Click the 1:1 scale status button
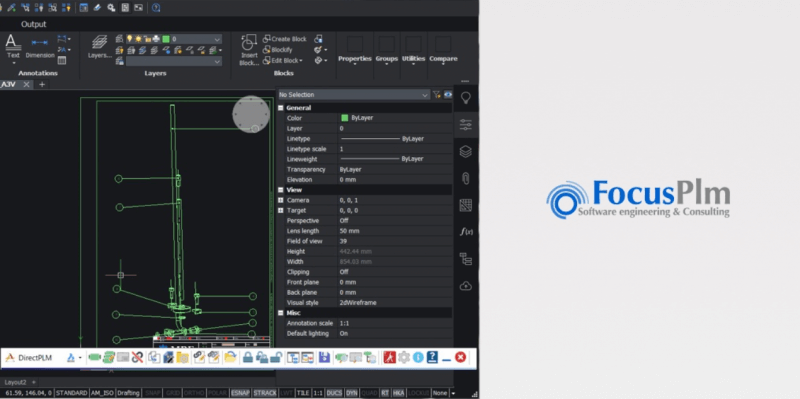The image size is (800, 399). coord(318,393)
